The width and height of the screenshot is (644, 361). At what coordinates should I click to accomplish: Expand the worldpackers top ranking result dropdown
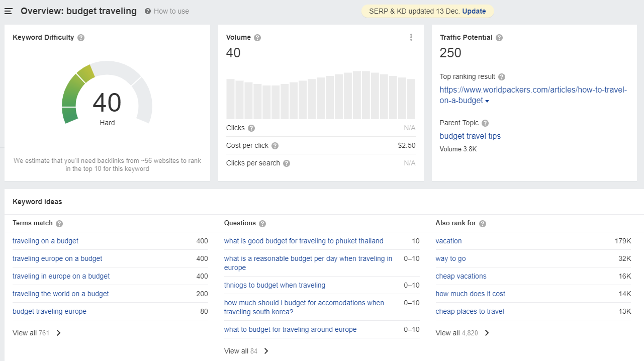point(487,100)
